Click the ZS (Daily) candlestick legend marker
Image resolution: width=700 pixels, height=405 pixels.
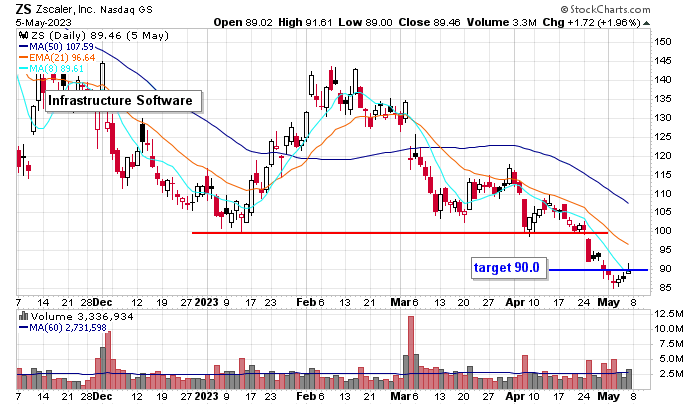pyautogui.click(x=24, y=33)
